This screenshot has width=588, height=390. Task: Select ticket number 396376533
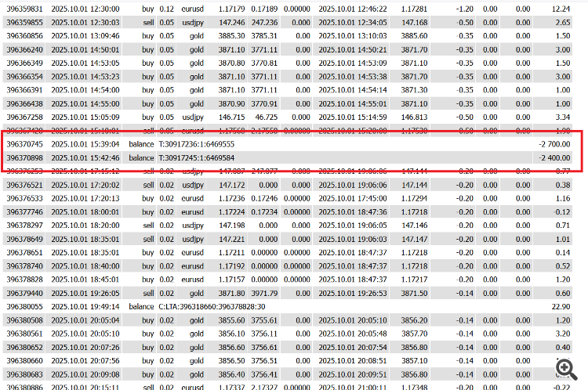pyautogui.click(x=25, y=198)
